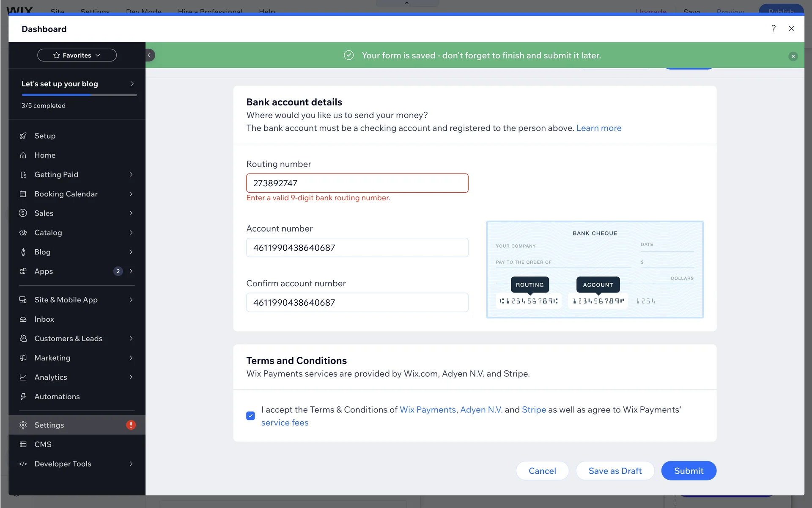812x508 pixels.
Task: Click the blog setup progress bar
Action: [x=79, y=95]
